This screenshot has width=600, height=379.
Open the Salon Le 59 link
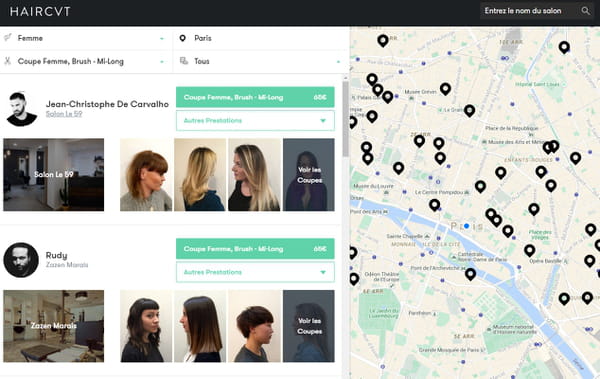click(64, 114)
